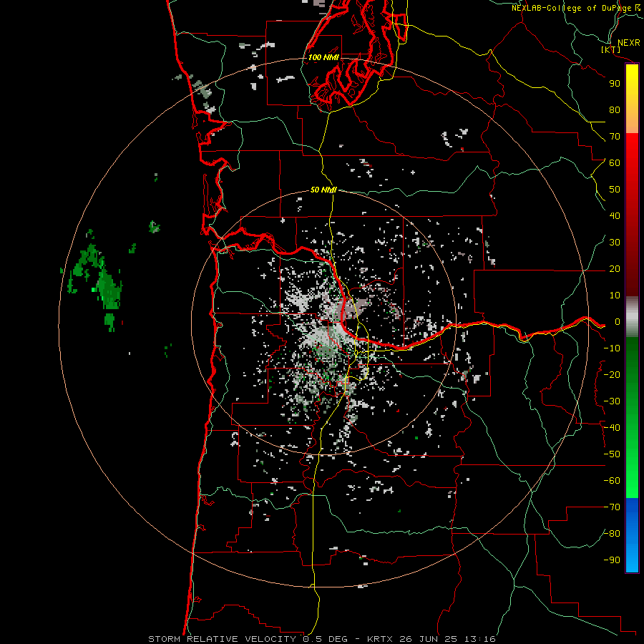Click the 30 knot value on the scale
The width and height of the screenshot is (644, 644).
615,243
